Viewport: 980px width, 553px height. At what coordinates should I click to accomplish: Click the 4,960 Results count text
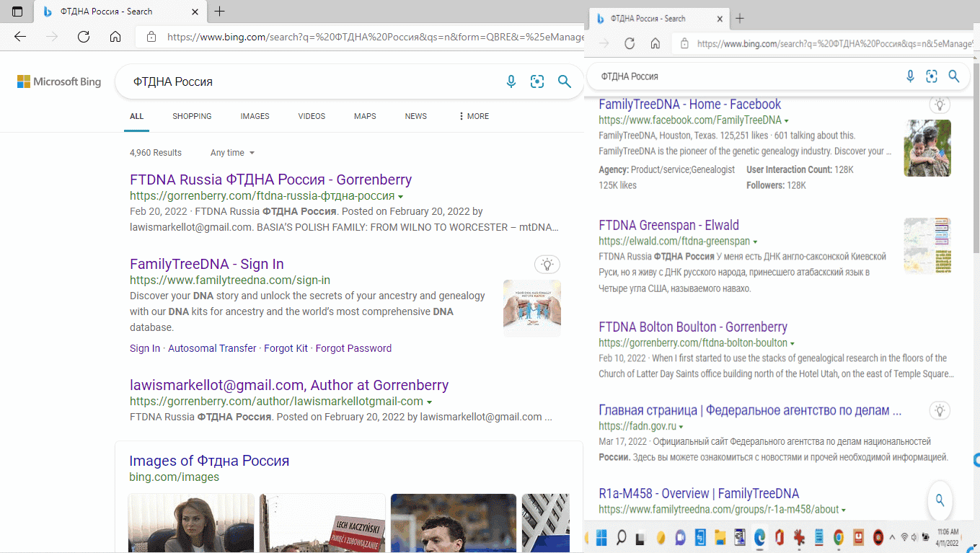(156, 153)
